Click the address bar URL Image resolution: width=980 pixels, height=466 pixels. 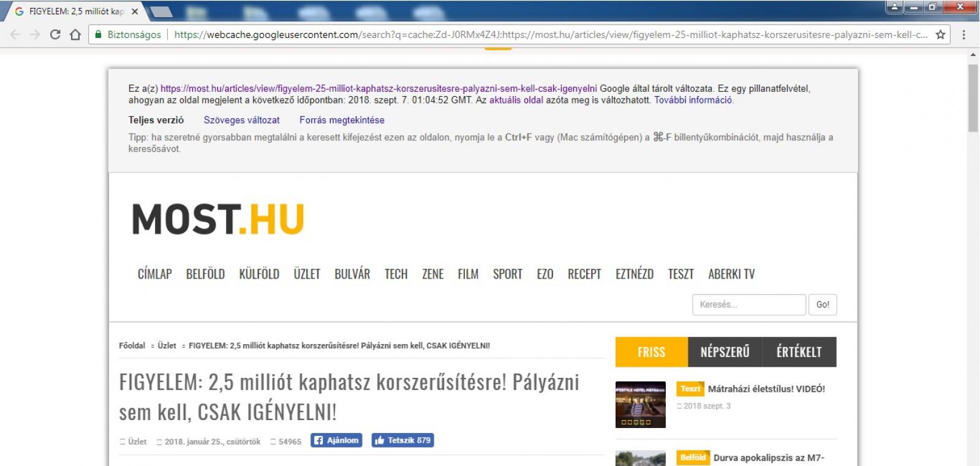(x=550, y=35)
